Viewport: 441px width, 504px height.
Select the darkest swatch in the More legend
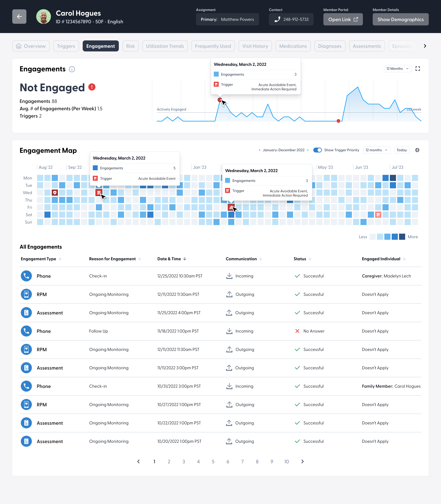402,237
